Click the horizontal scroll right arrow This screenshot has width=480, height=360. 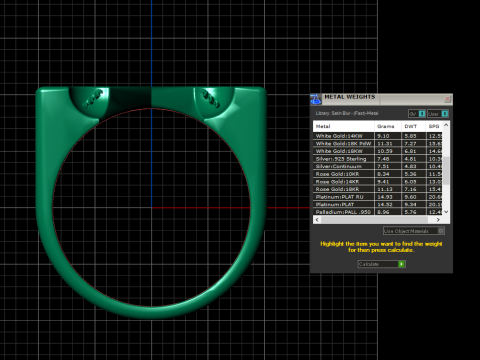pyautogui.click(x=438, y=220)
